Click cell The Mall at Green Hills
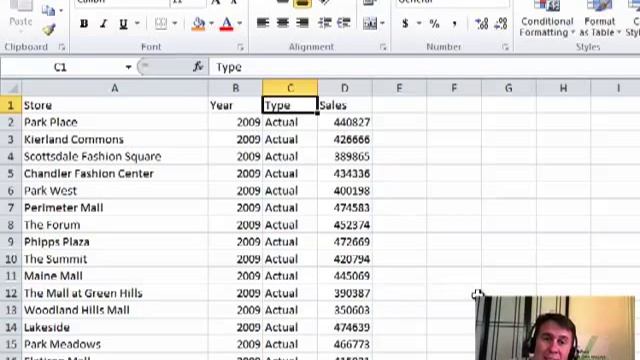 [x=115, y=293]
